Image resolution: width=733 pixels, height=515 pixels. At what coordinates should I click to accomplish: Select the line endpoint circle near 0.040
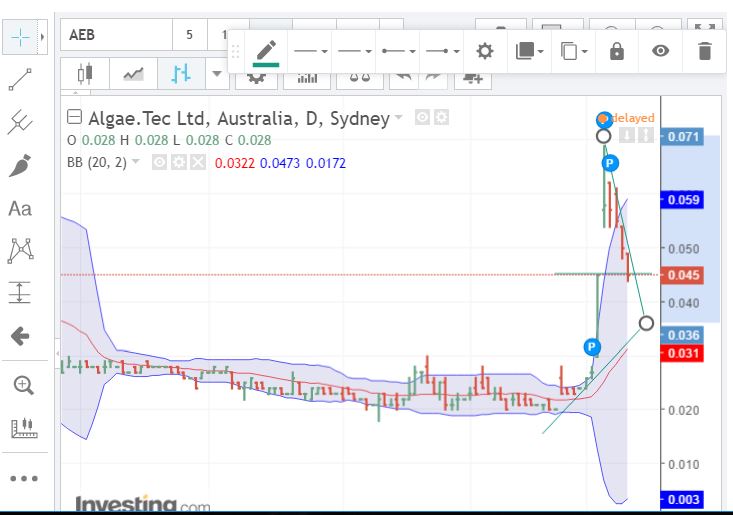(646, 323)
